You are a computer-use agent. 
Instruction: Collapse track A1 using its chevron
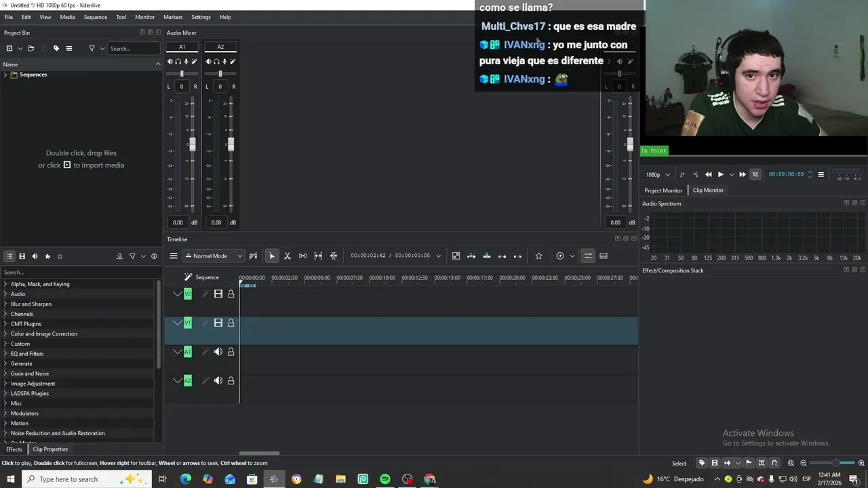178,352
